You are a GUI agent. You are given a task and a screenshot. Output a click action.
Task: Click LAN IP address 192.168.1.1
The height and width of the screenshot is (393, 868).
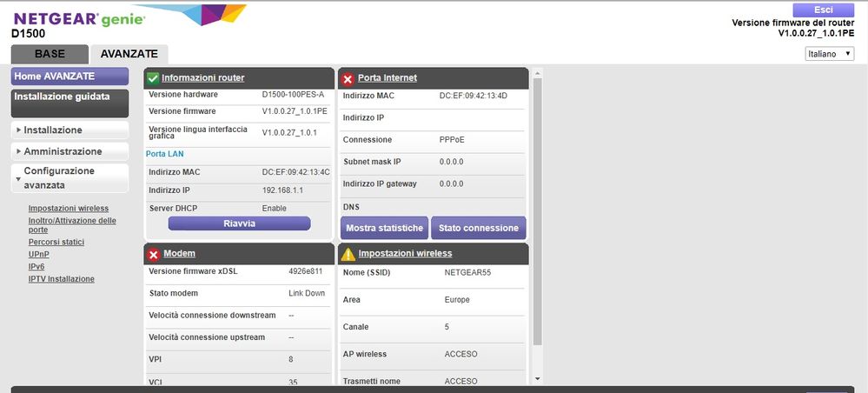283,190
